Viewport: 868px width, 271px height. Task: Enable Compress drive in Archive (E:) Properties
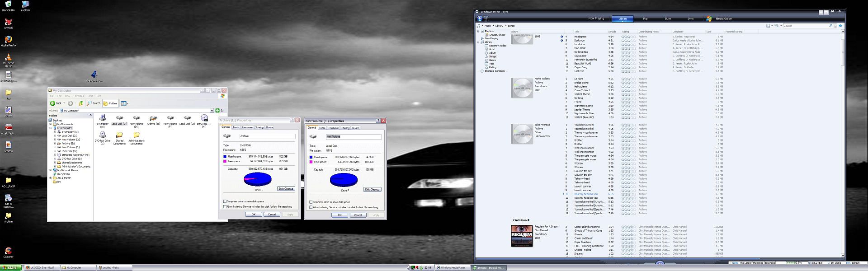[x=225, y=201]
